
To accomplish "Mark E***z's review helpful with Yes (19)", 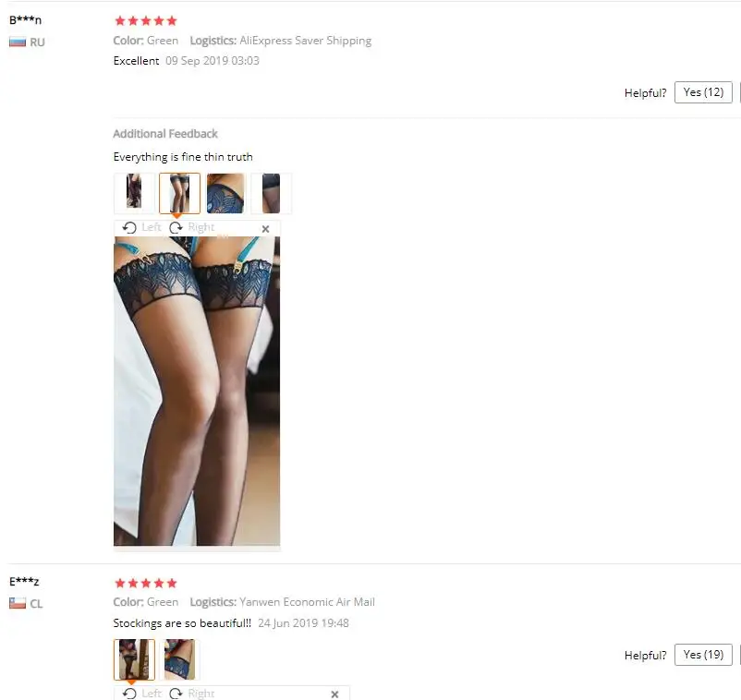I will 703,654.
